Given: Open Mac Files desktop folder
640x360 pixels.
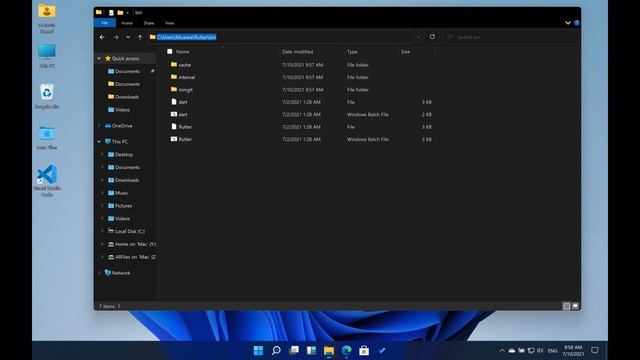Looking at the screenshot, I should (x=47, y=138).
